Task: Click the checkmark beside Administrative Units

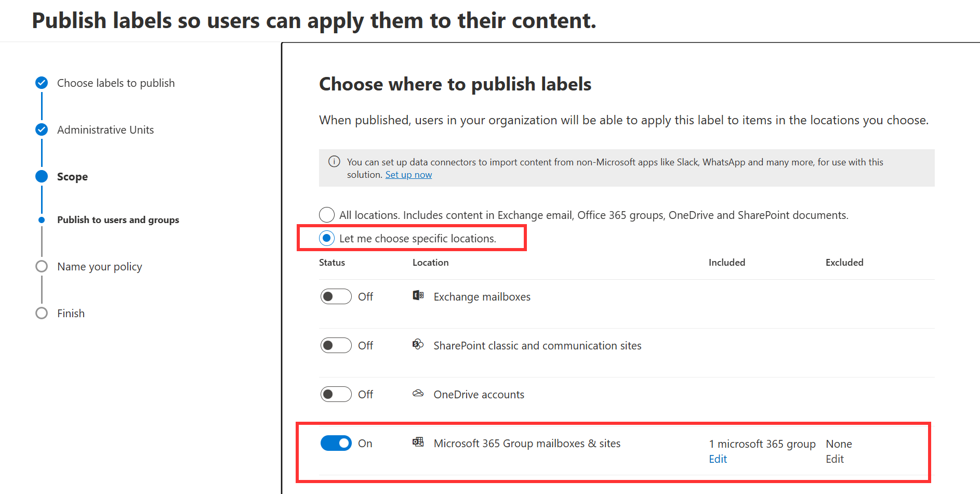Action: coord(41,129)
